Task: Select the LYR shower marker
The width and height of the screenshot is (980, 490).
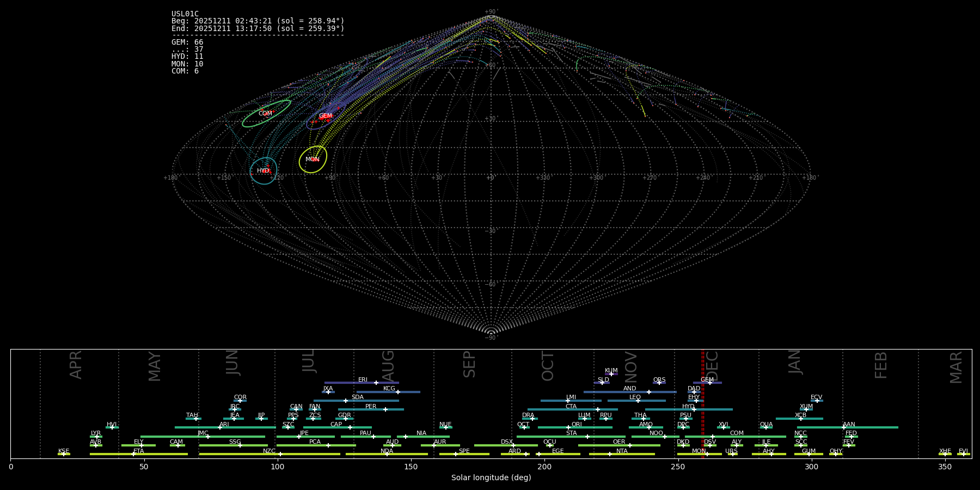Action: pos(97,437)
